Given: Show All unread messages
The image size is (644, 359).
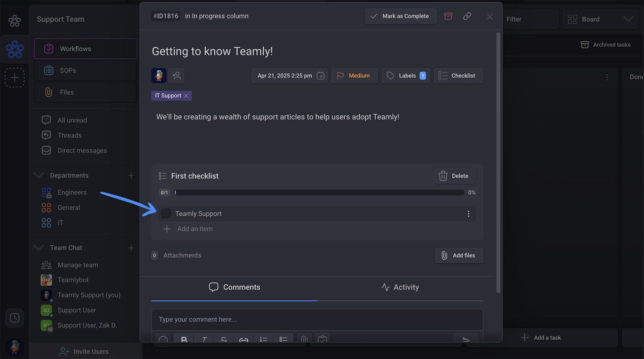Looking at the screenshot, I should (64, 120).
